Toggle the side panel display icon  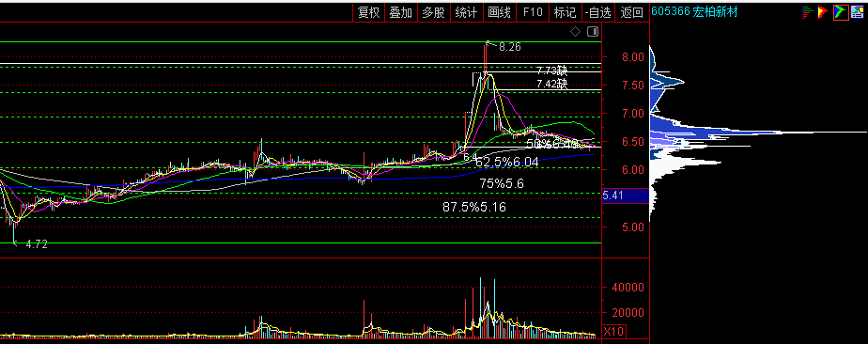pos(593,32)
